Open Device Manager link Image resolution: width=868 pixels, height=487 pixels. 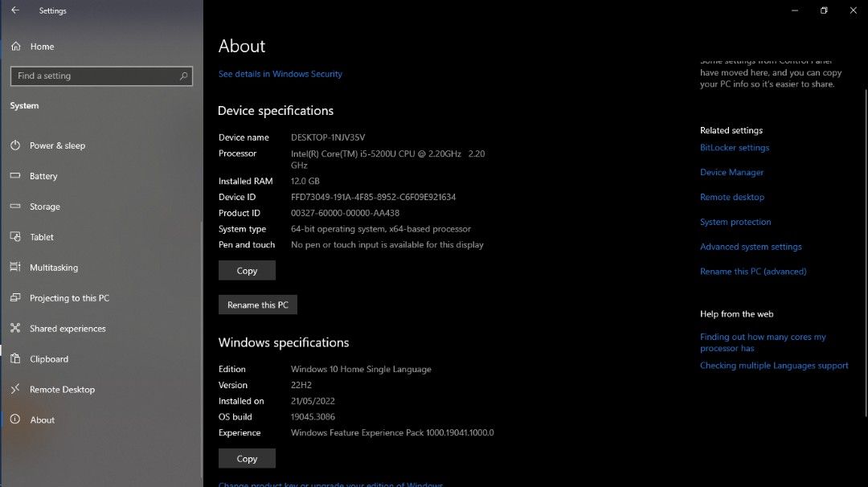731,172
